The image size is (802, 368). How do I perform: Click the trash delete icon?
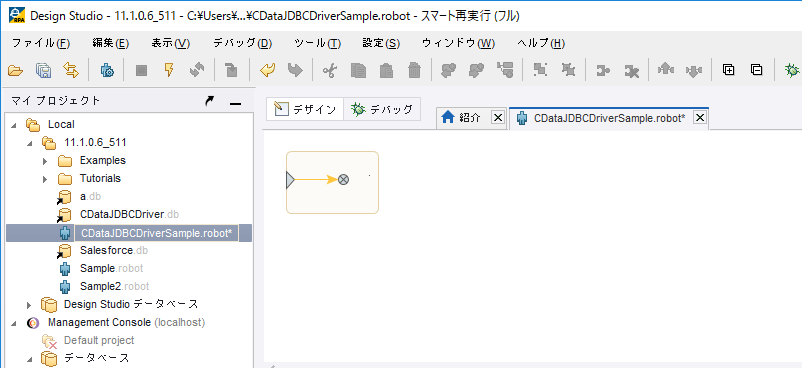[x=414, y=71]
